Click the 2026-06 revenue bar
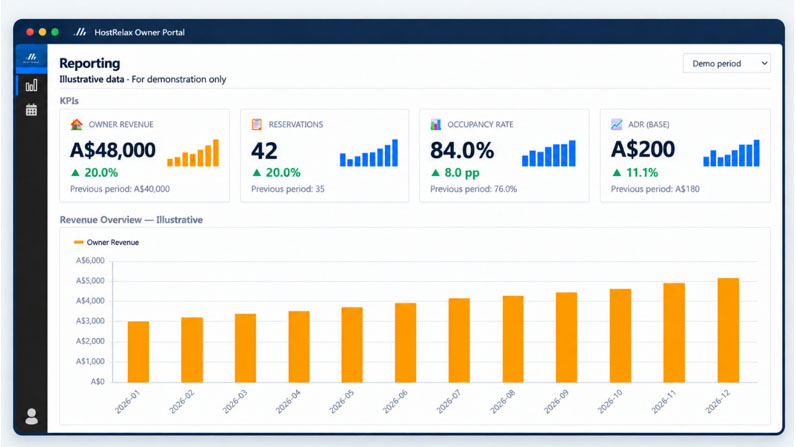This screenshot has width=796, height=447. tap(406, 342)
